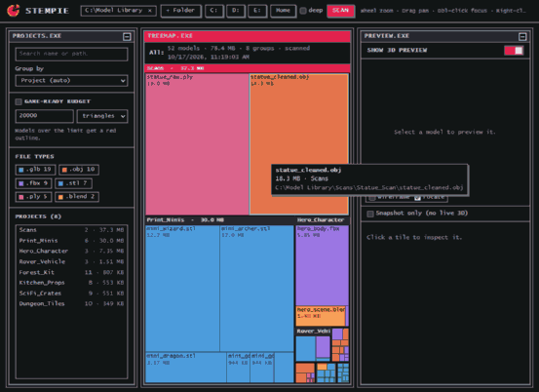This screenshot has width=539, height=392.
Task: Enable the deep scan checkbox
Action: (303, 11)
